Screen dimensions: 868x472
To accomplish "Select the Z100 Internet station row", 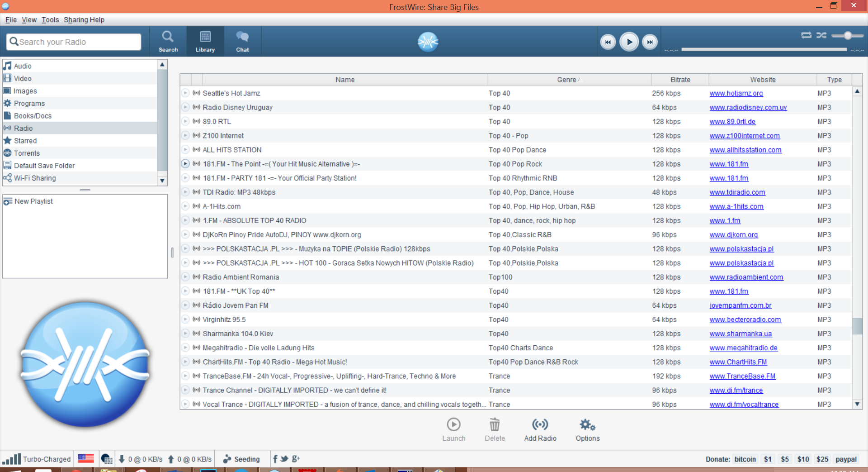I will [x=516, y=136].
